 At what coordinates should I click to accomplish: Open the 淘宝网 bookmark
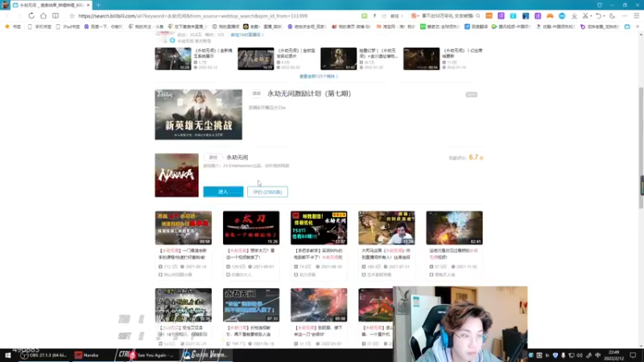pyautogui.click(x=396, y=27)
